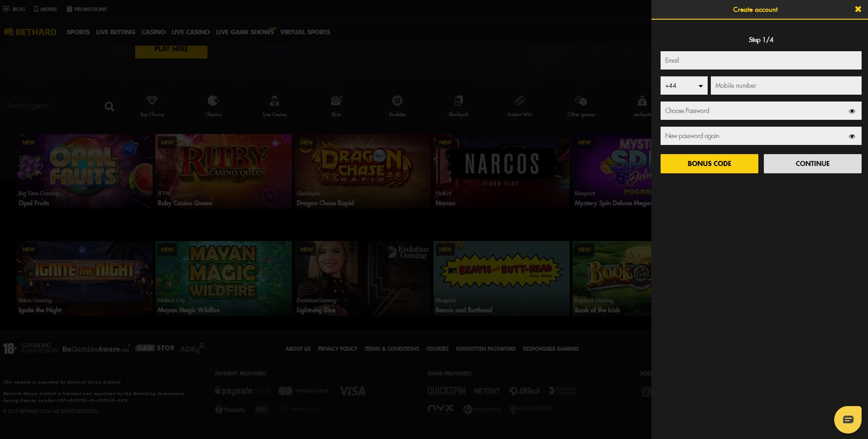Open the Ruby Casino Queen game
The height and width of the screenshot is (439, 868).
tap(223, 171)
